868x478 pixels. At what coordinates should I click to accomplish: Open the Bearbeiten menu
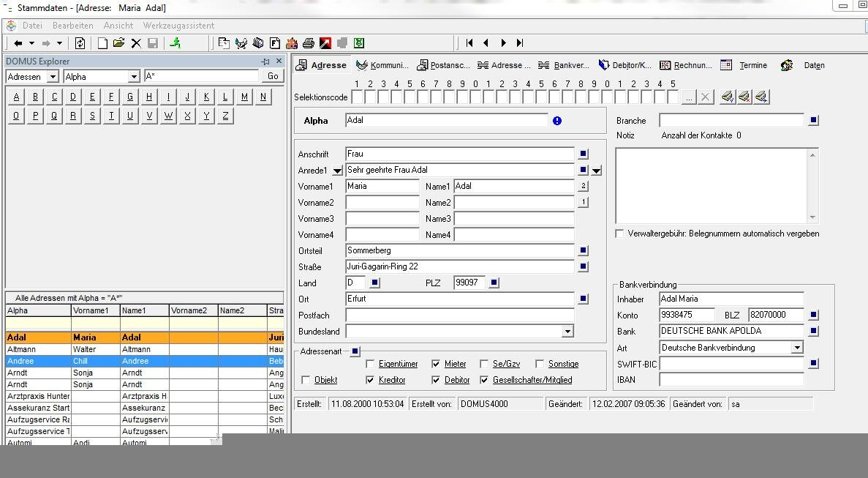[72, 25]
